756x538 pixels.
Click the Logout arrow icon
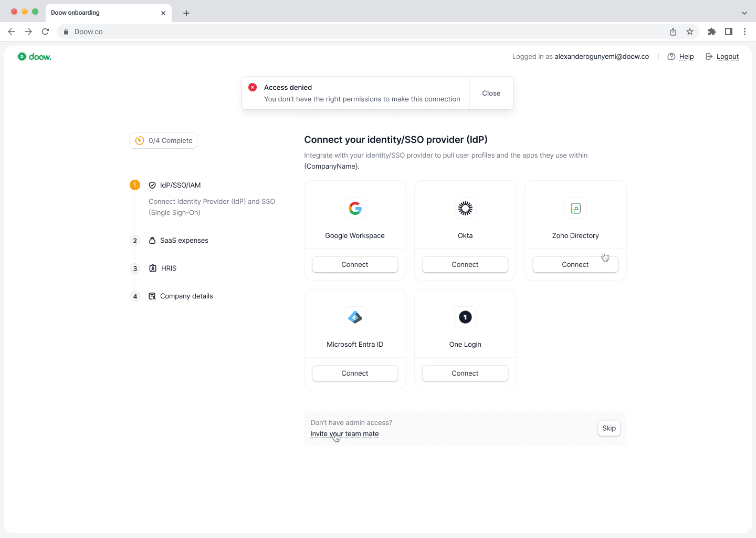(x=709, y=57)
